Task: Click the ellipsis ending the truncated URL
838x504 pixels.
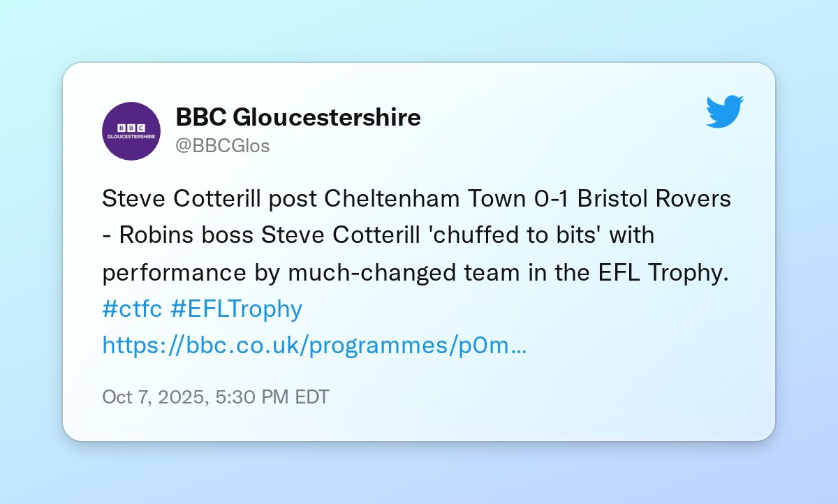Action: tap(519, 344)
